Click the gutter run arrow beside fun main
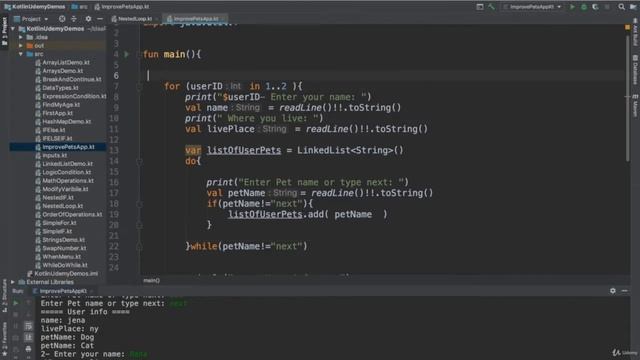The image size is (640, 360). pyautogui.click(x=127, y=54)
